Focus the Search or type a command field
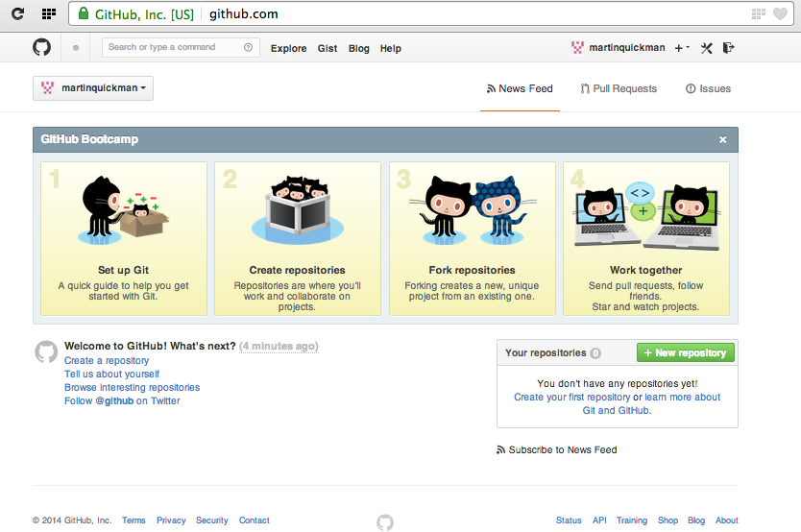This screenshot has width=801, height=532. (181, 47)
